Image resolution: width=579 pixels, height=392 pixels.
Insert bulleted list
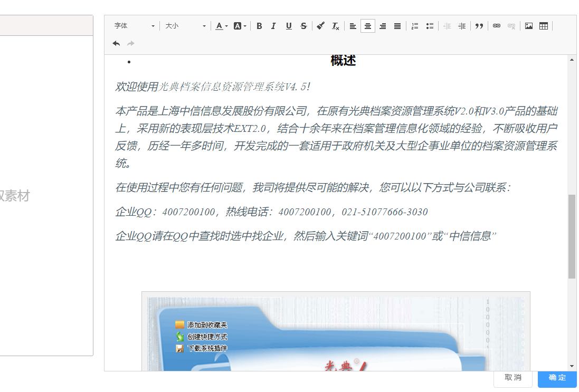(430, 26)
